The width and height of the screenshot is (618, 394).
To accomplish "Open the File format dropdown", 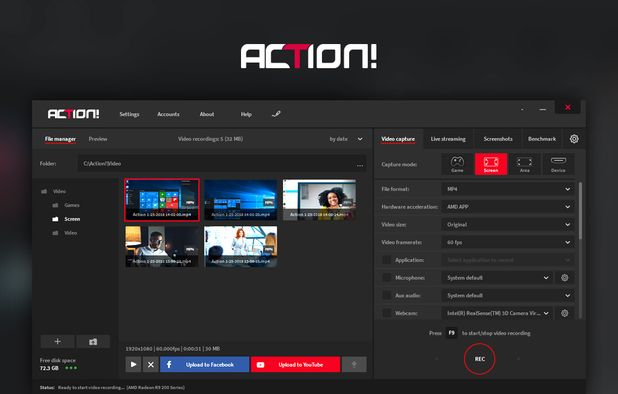I will (x=508, y=189).
